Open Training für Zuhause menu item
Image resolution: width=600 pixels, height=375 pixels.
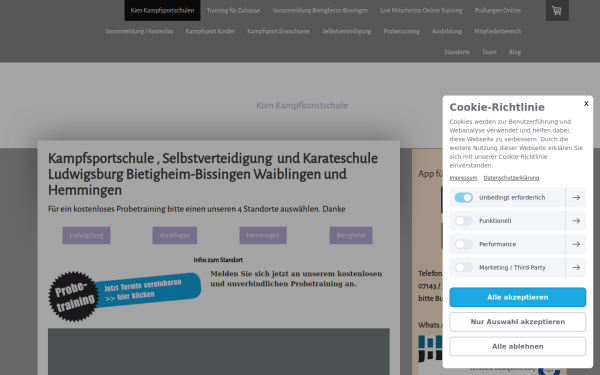pyautogui.click(x=233, y=10)
